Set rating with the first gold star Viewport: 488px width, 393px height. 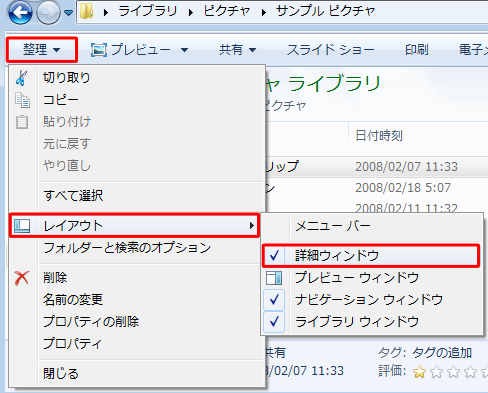(419, 372)
